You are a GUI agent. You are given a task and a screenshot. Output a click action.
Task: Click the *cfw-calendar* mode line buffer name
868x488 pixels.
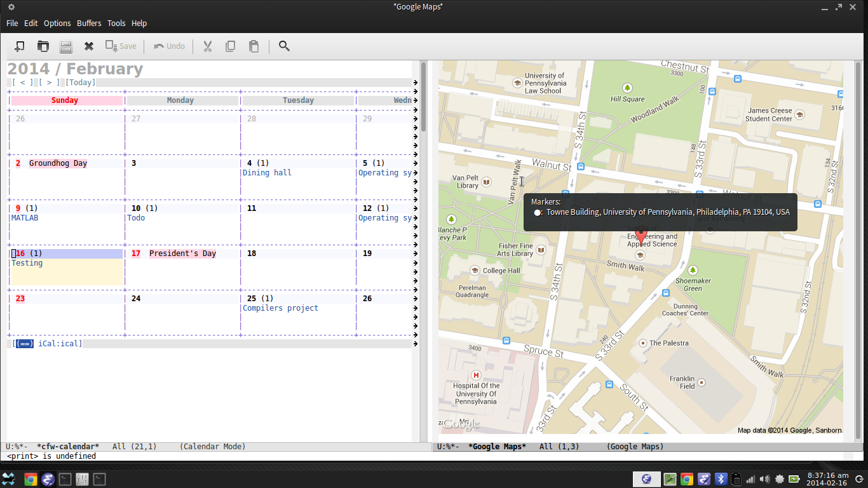(x=68, y=447)
